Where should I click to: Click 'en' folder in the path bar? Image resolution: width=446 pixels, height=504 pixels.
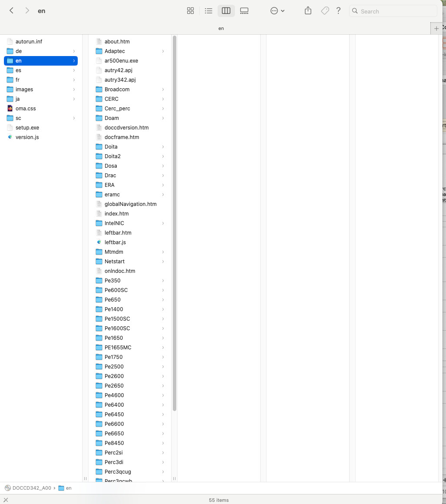(65, 488)
